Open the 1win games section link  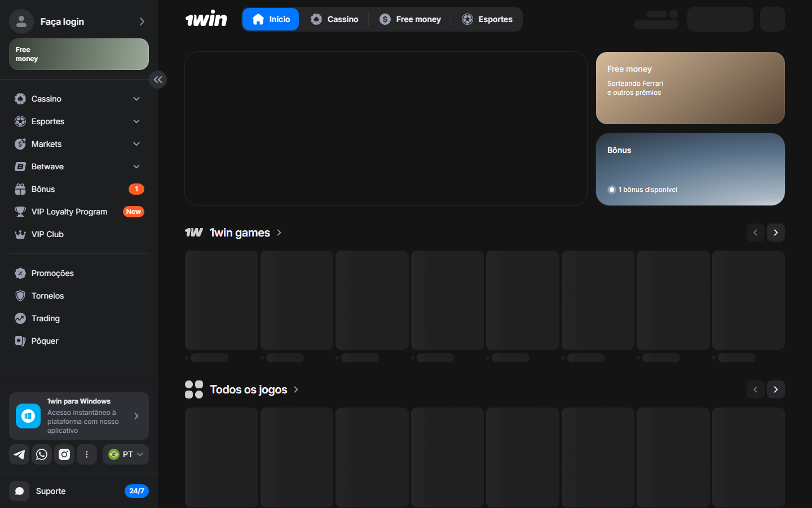pyautogui.click(x=233, y=233)
